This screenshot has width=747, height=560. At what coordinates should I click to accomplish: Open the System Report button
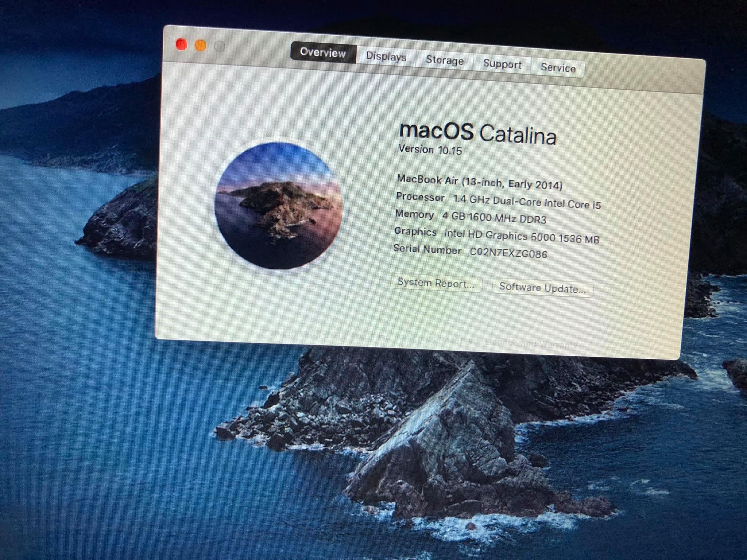coord(436,283)
